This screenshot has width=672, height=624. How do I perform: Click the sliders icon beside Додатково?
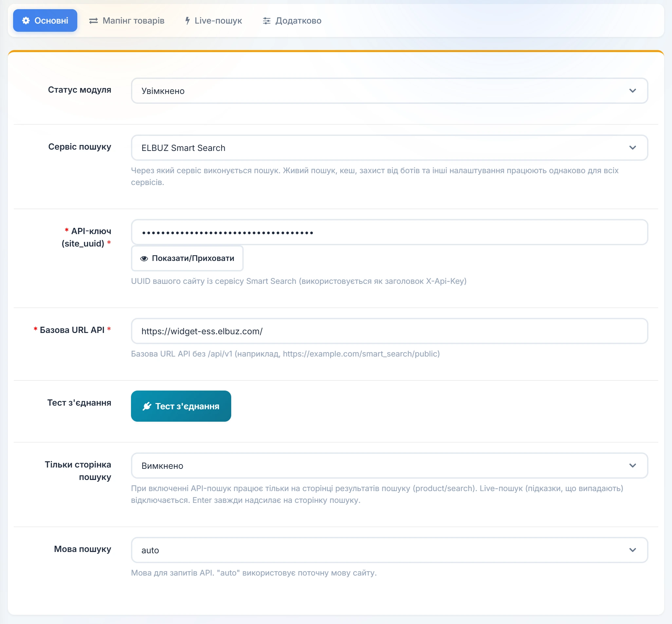coord(267,21)
